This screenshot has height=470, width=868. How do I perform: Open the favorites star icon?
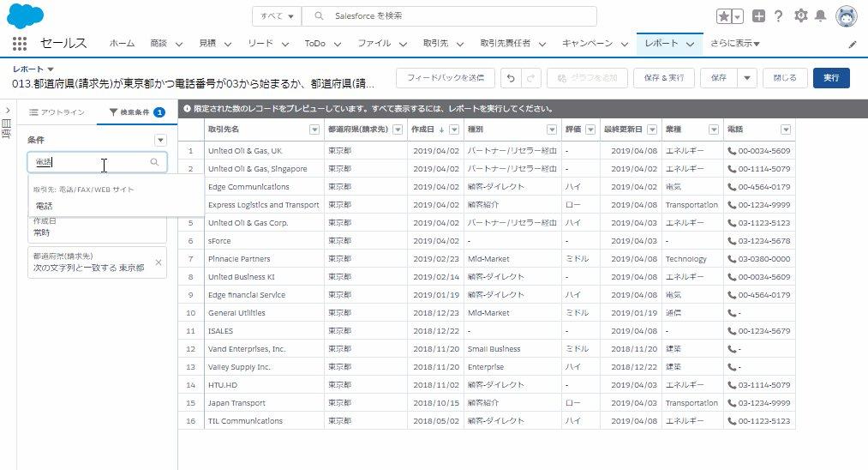tap(723, 16)
